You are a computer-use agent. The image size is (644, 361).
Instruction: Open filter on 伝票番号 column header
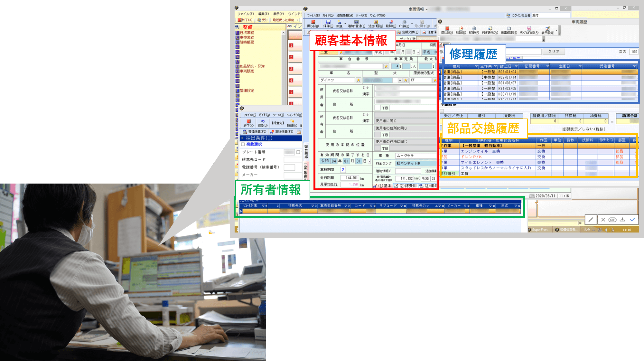(x=547, y=66)
